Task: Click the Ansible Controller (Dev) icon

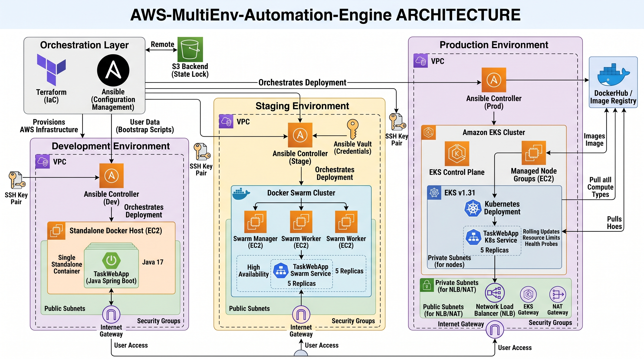Action: [111, 176]
